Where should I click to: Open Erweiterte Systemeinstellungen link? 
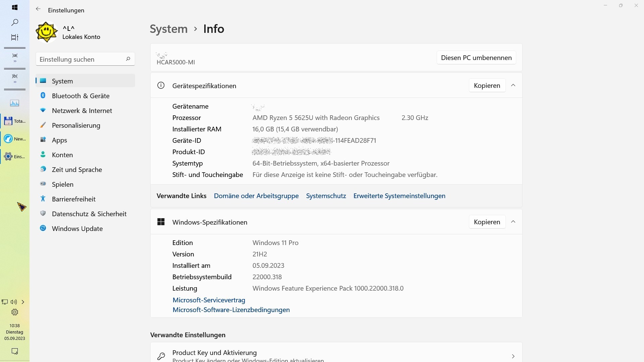click(399, 196)
